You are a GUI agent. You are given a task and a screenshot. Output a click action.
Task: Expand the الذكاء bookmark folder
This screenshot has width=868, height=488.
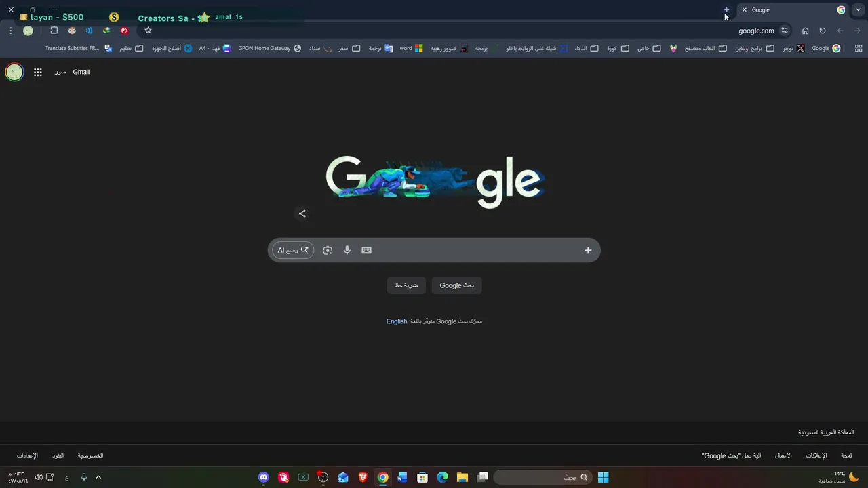(587, 48)
